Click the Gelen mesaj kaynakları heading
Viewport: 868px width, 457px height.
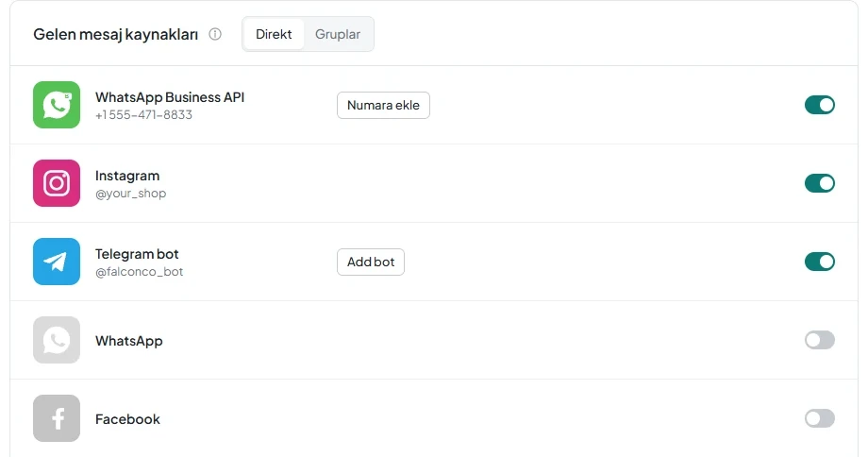click(116, 34)
